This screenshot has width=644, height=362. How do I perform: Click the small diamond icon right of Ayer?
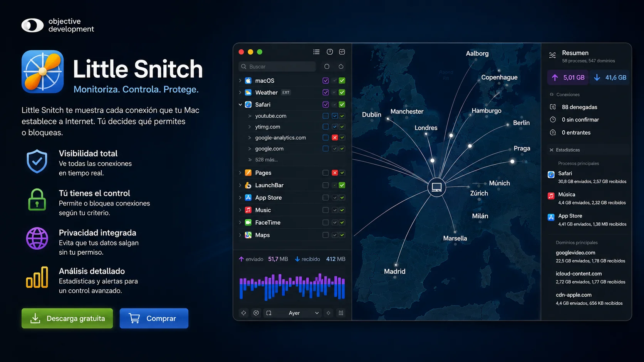pyautogui.click(x=329, y=313)
